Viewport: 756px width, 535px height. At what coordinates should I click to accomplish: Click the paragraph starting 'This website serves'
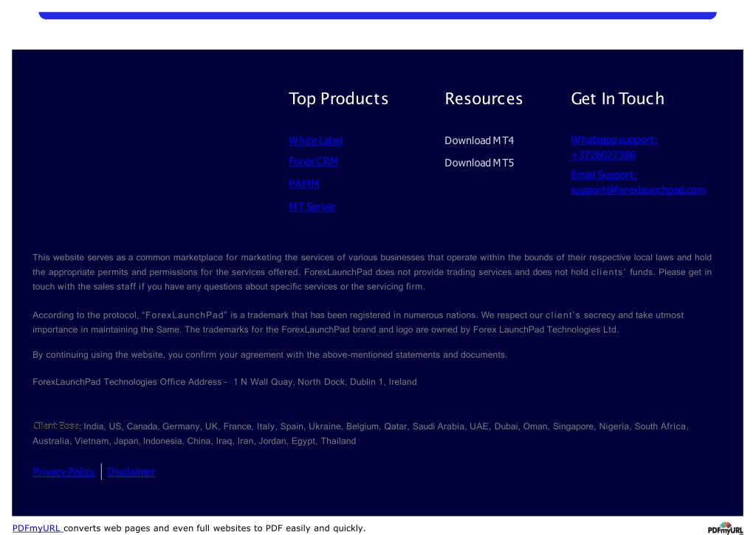tap(372, 272)
